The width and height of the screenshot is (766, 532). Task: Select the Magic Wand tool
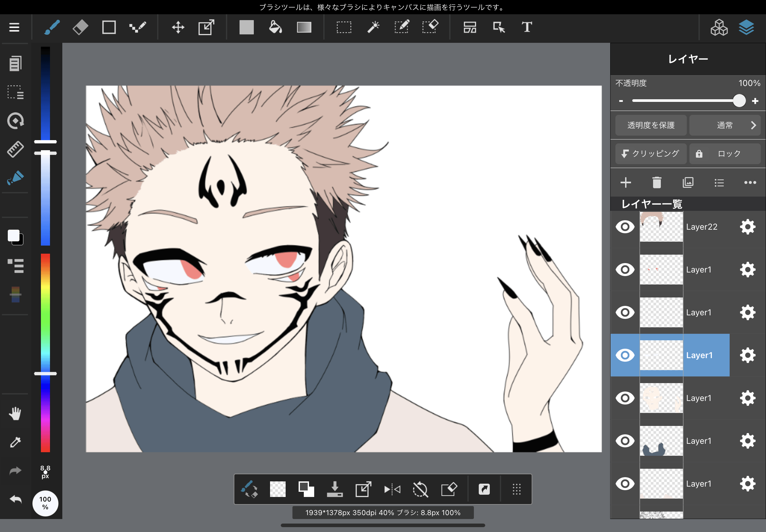click(x=373, y=27)
